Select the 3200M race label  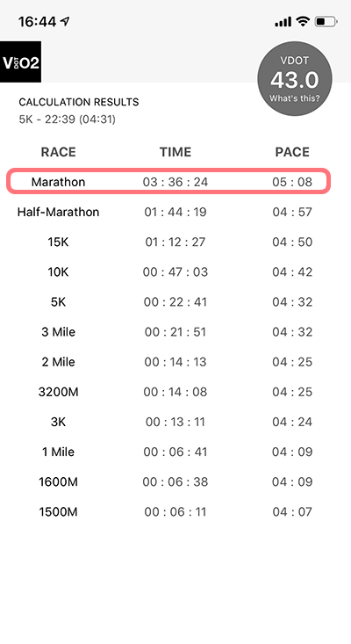pos(58,392)
